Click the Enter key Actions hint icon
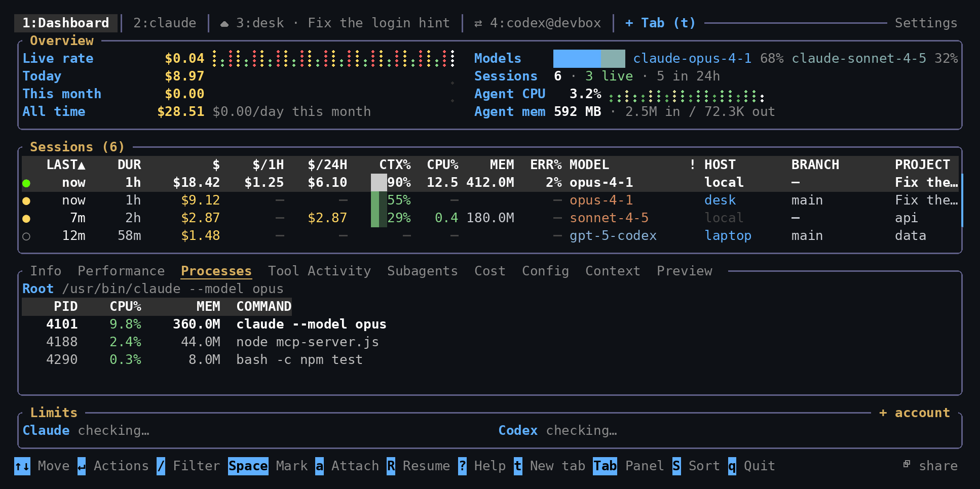 coord(82,466)
